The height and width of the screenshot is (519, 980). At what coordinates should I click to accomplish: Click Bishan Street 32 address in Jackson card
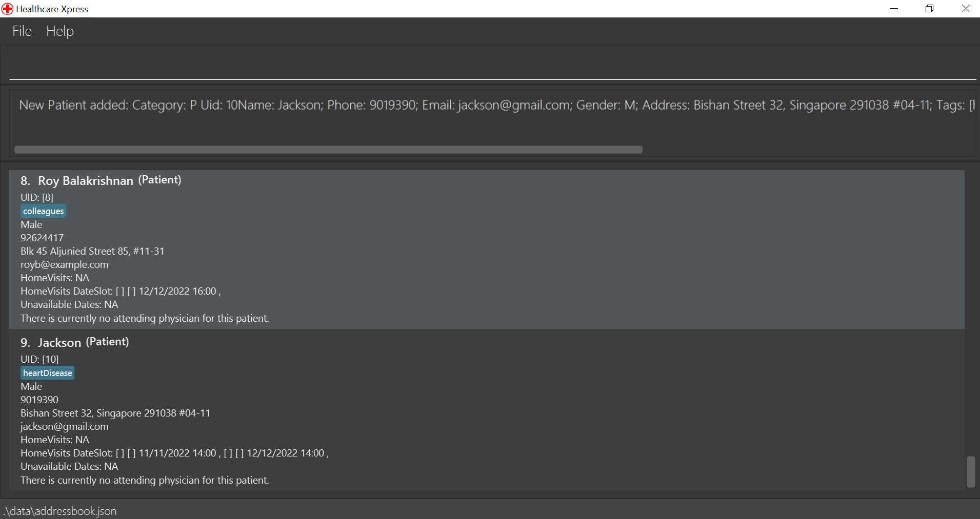point(115,413)
